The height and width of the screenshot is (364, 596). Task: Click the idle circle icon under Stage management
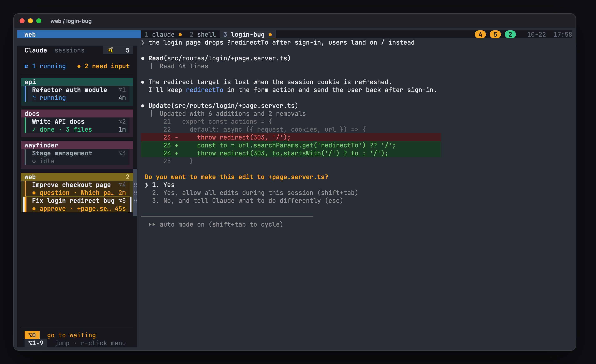pyautogui.click(x=34, y=161)
